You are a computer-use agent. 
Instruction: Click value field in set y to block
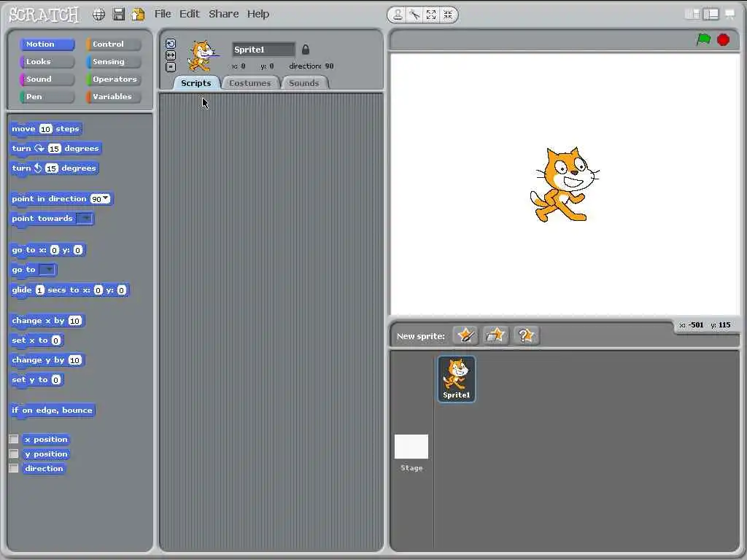[x=55, y=380]
